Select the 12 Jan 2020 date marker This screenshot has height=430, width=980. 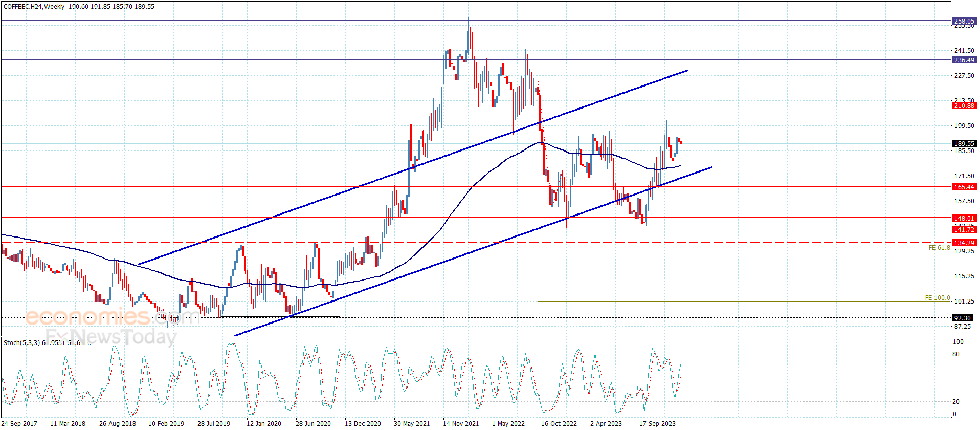point(264,423)
